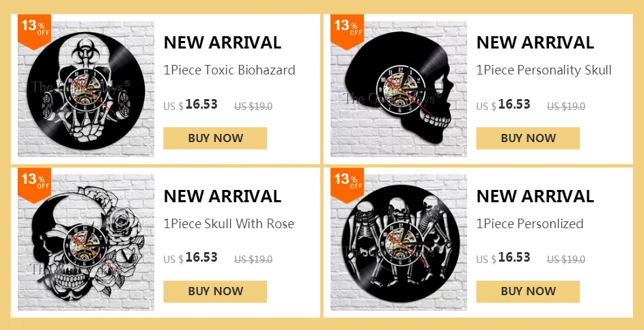Click Buy Now for Skull With Rose
The image size is (644, 330).
click(x=215, y=291)
